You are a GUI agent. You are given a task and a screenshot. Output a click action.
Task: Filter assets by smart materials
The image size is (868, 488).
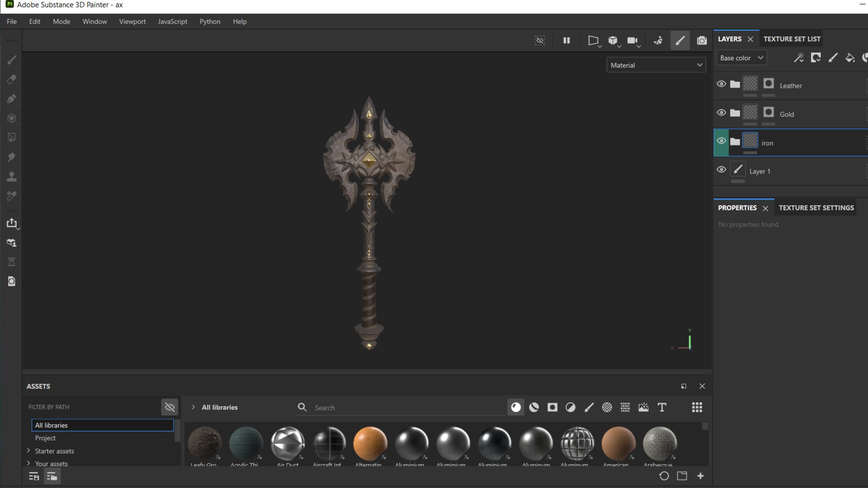coord(534,407)
